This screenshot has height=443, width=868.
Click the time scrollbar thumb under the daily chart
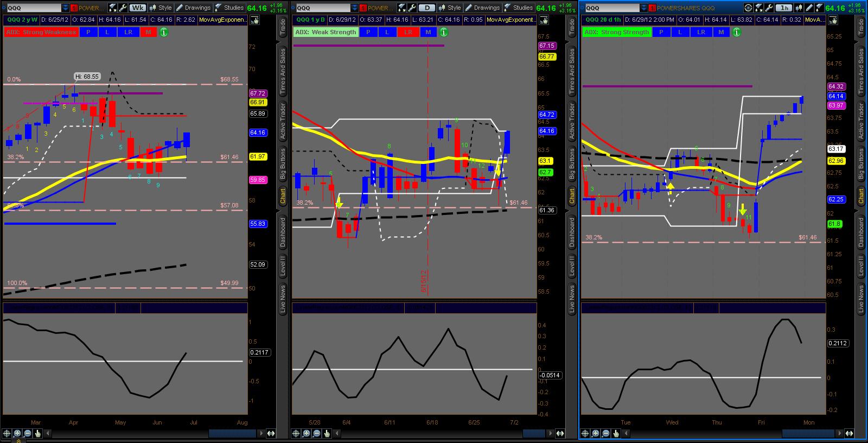point(535,433)
